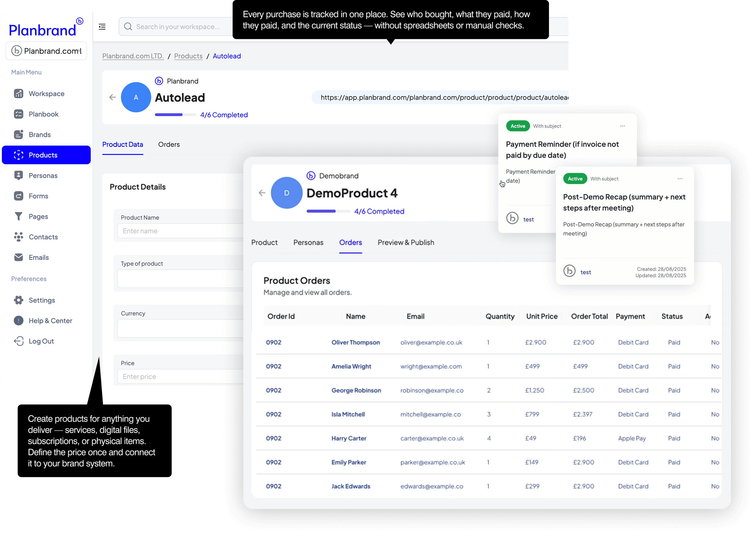Screen dimensions: 756x536
Task: Open Contacts from the sidebar icon
Action: point(19,237)
